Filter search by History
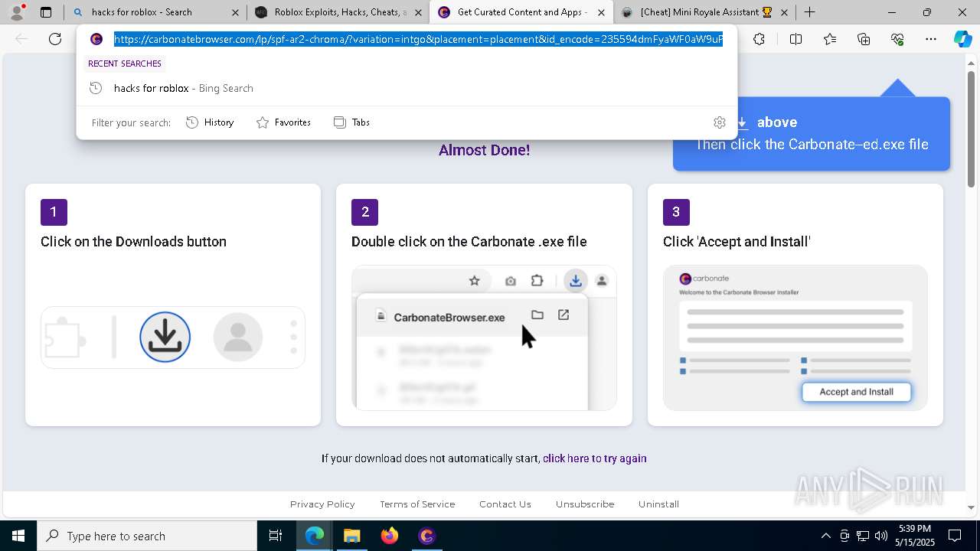Screen dimensions: 980x551 coord(210,122)
